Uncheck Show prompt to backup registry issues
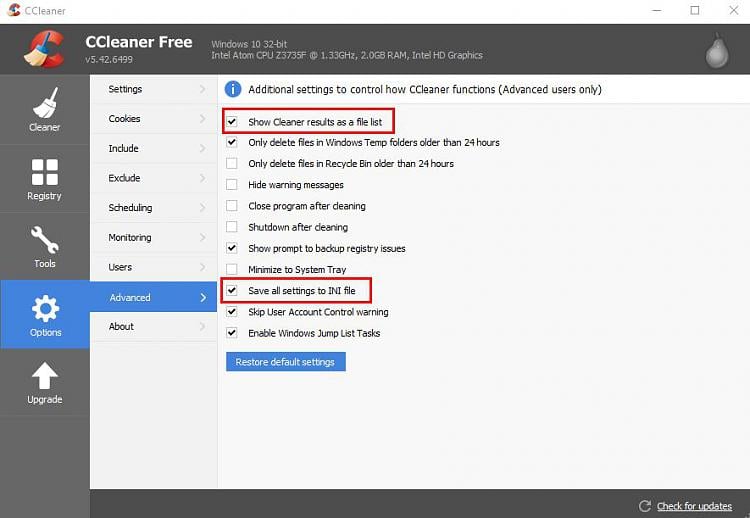The width and height of the screenshot is (750, 518). click(232, 248)
